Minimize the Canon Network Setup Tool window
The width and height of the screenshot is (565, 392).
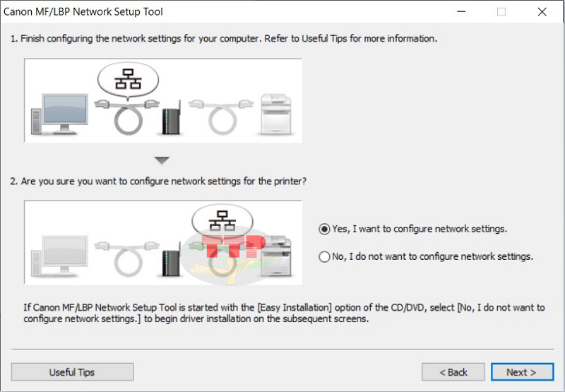(461, 12)
